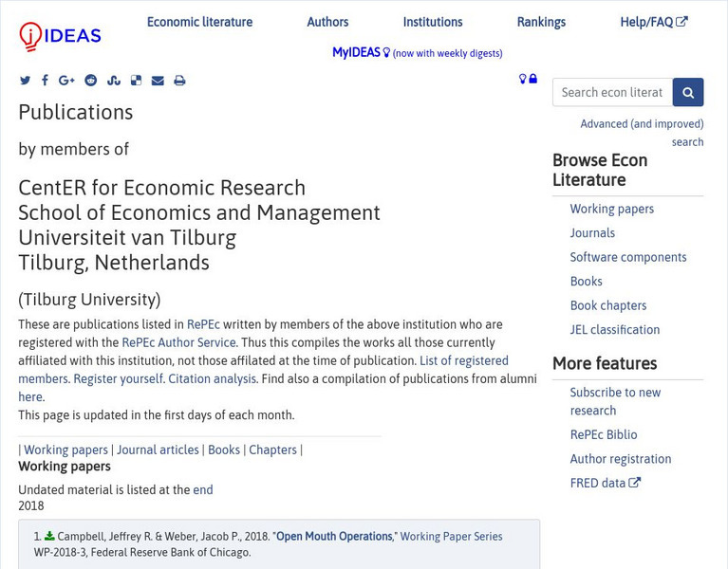Jump to Journal articles section
Image resolution: width=728 pixels, height=569 pixels.
[x=158, y=450]
